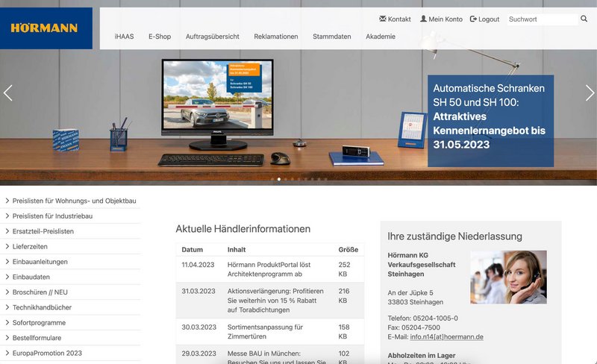
Task: Open Aktionsverlängerung 15 % Rabatt Torabdichtungen entry
Action: [275, 301]
